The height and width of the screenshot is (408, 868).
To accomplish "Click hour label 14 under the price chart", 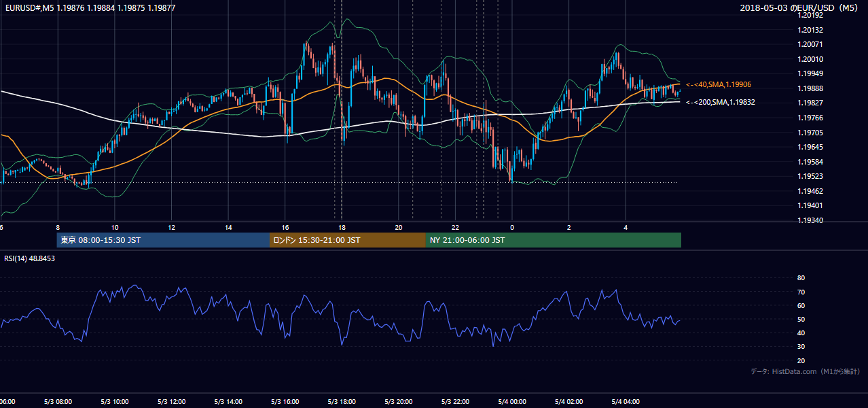I will tap(228, 227).
